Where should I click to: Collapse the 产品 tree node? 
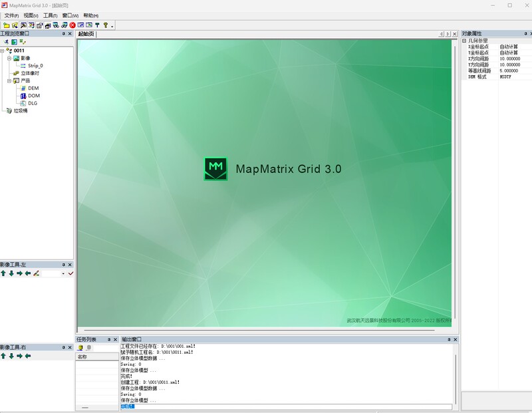pos(9,80)
